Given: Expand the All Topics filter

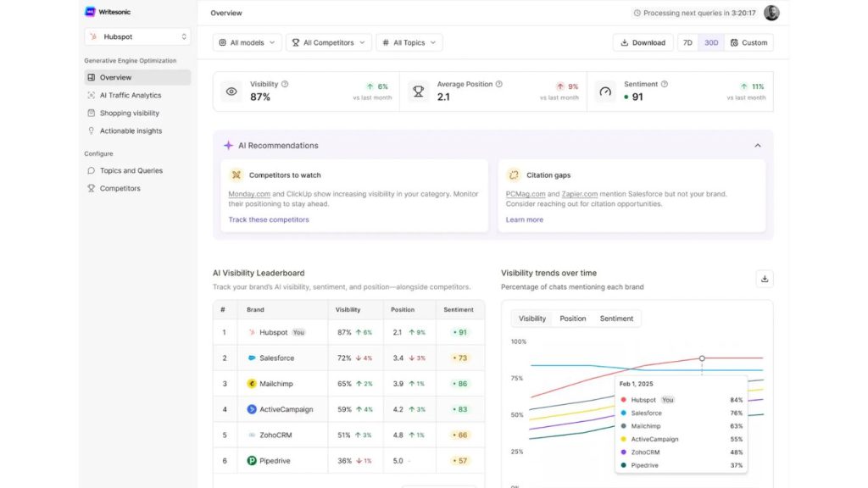Looking at the screenshot, I should point(409,42).
